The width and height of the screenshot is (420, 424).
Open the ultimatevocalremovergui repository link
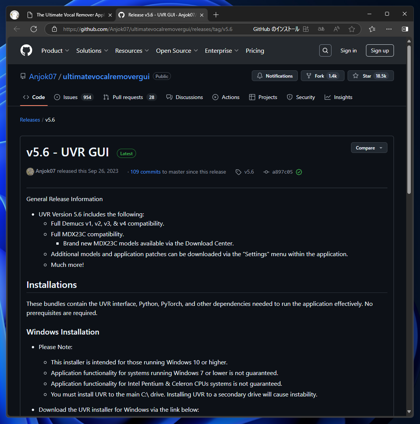(x=106, y=76)
